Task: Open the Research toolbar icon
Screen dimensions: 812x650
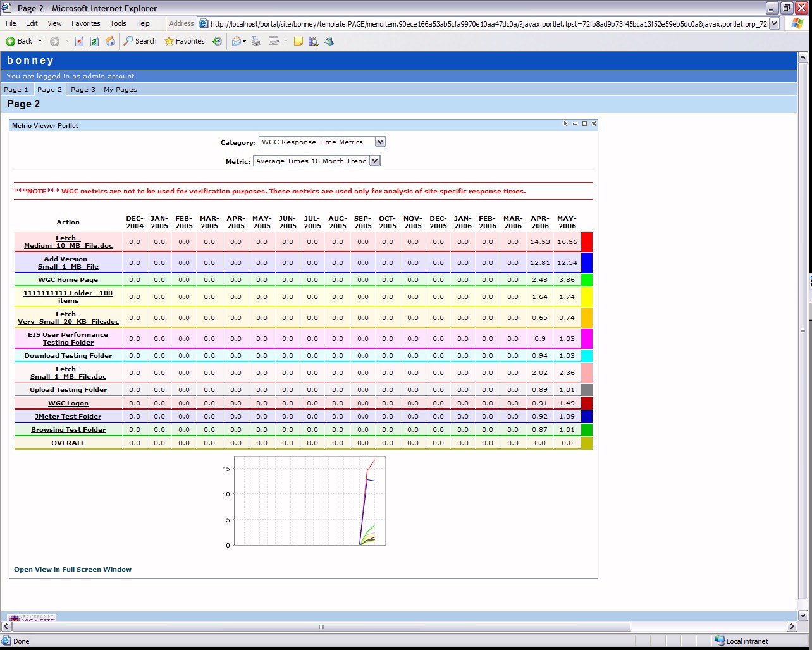Action: [x=313, y=41]
